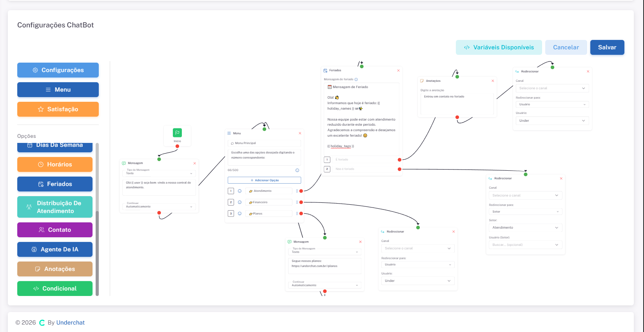Click the options list vertical scrollbar
This screenshot has height=332, width=644.
(97, 219)
